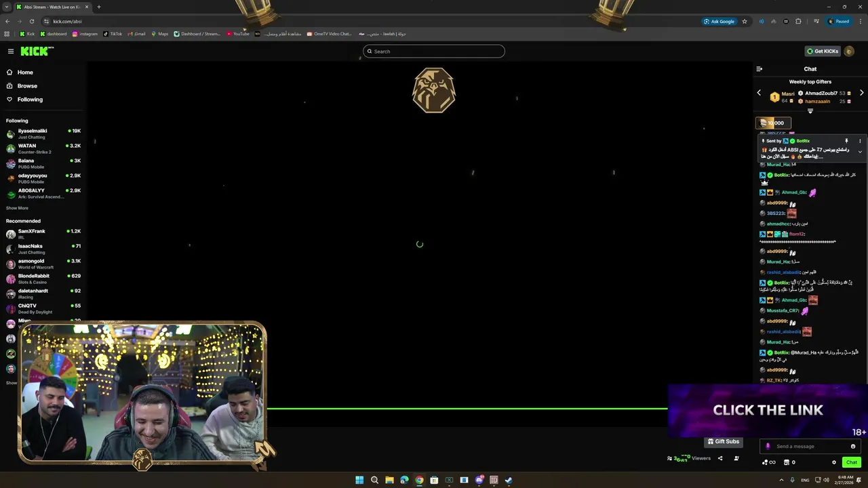Bookmark this page with star icon

[745, 21]
